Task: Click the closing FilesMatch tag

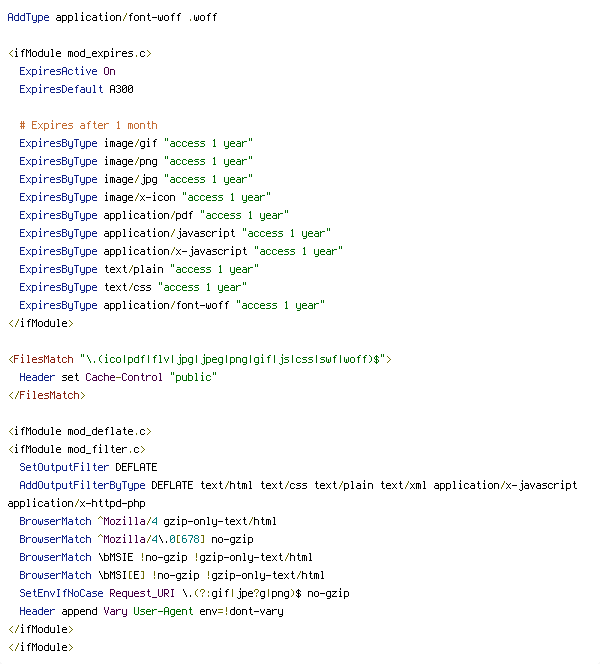Action: [47, 396]
